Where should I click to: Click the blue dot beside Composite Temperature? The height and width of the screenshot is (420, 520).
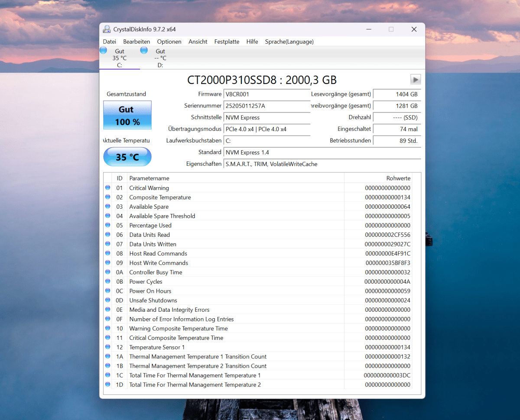pyautogui.click(x=108, y=197)
